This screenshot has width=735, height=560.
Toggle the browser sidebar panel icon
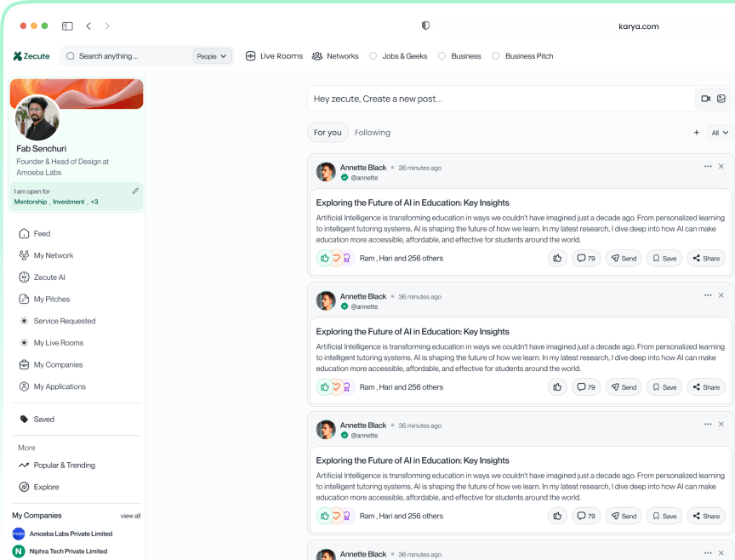point(67,26)
